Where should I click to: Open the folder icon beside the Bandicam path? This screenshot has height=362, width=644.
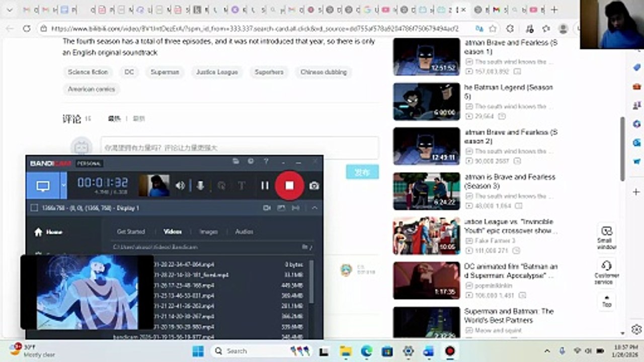click(304, 247)
